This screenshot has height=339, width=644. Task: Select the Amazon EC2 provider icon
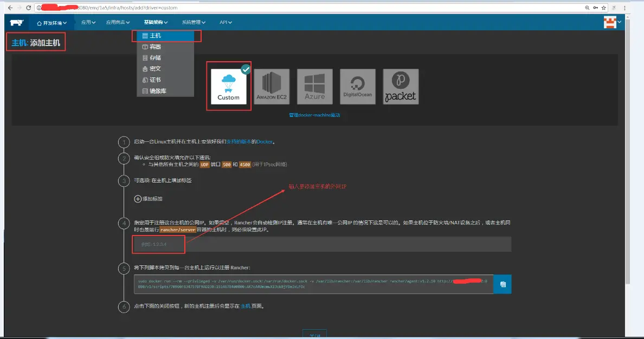point(272,86)
